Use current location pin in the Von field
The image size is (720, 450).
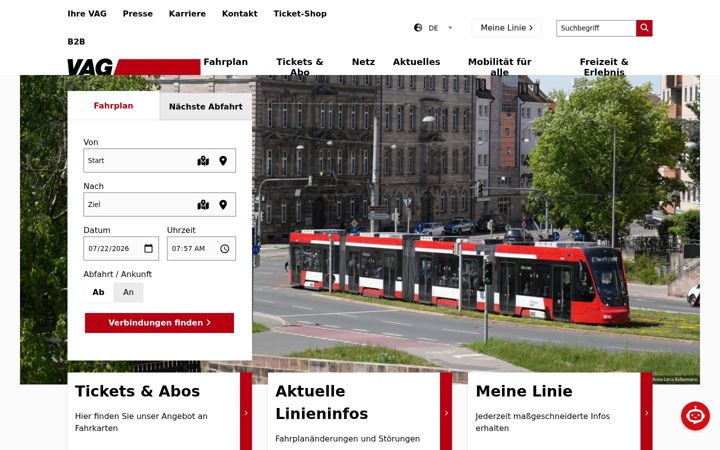[223, 161]
